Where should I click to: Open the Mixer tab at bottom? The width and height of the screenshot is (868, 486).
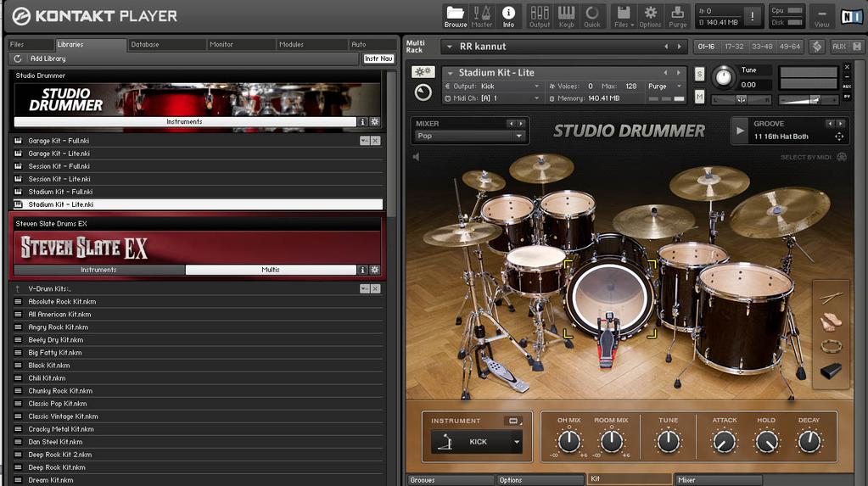(x=718, y=480)
